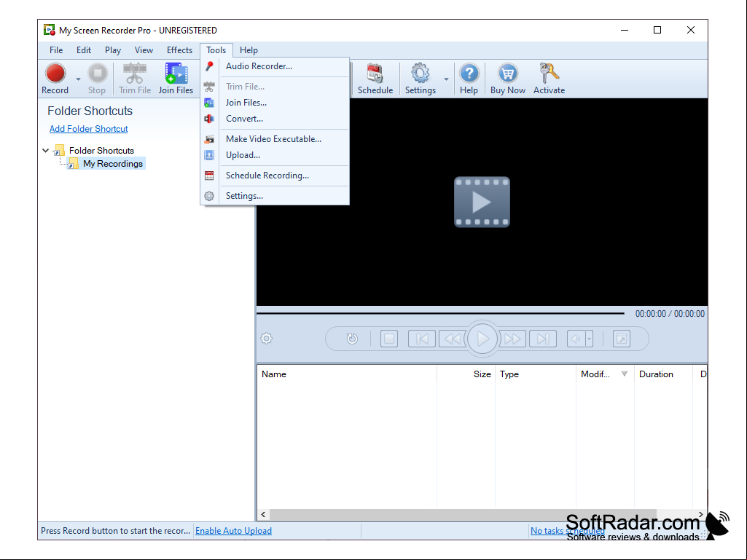Choose Upload from Tools menu
Viewport: 747px width, 560px height.
[x=275, y=155]
